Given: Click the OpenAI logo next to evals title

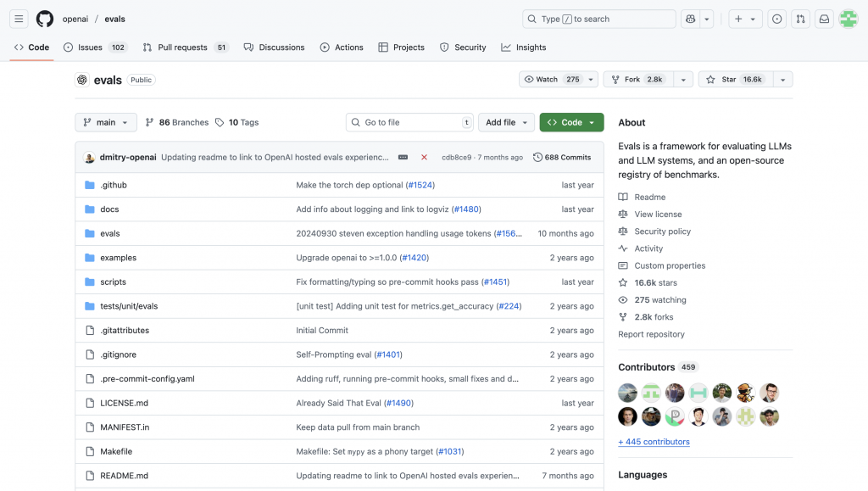Looking at the screenshot, I should 82,80.
